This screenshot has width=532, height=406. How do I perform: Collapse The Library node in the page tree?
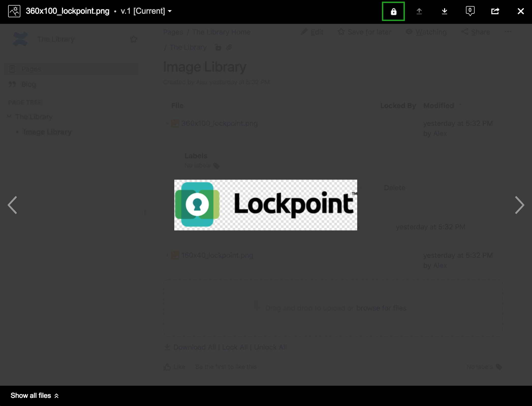pyautogui.click(x=9, y=116)
